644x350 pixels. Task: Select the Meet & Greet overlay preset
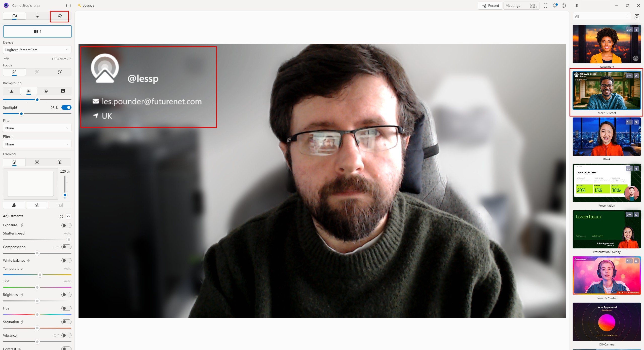point(607,91)
